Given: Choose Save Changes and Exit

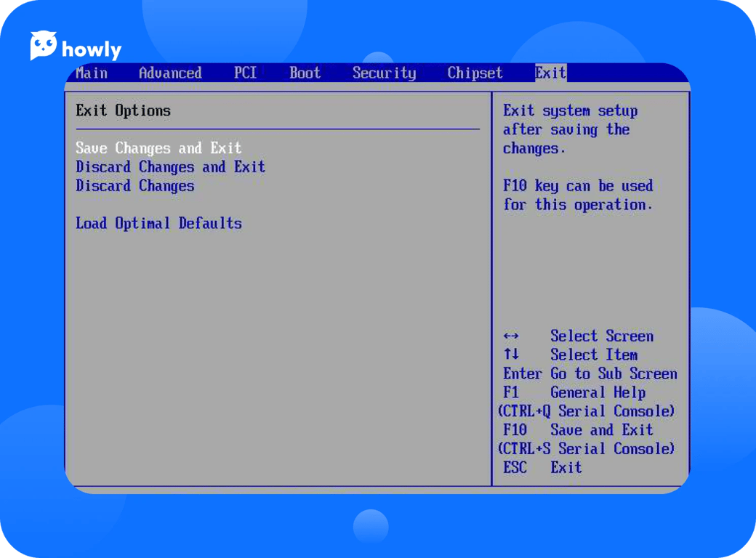Looking at the screenshot, I should 158,148.
